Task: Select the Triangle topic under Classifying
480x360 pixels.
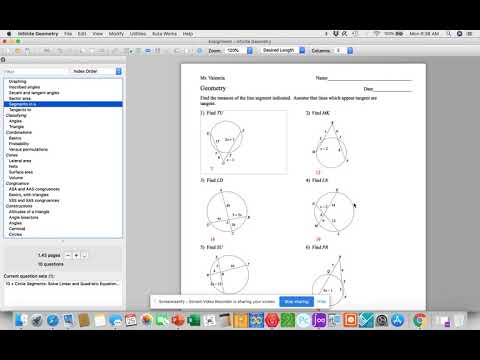Action: coord(16,127)
